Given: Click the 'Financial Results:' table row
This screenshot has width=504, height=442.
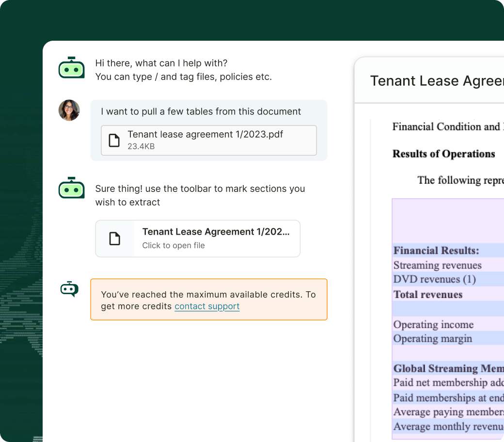Looking at the screenshot, I should [x=448, y=250].
